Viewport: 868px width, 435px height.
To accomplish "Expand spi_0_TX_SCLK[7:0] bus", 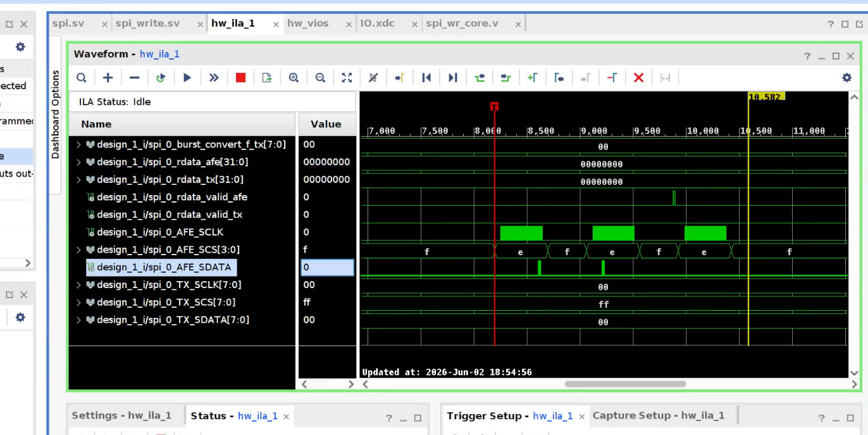I will point(78,285).
